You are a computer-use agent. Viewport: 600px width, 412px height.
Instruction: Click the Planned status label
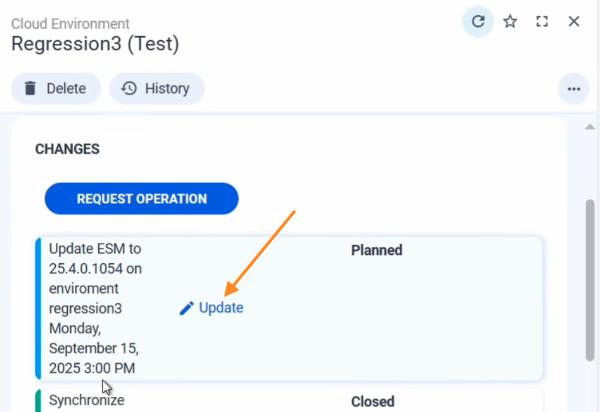click(376, 250)
